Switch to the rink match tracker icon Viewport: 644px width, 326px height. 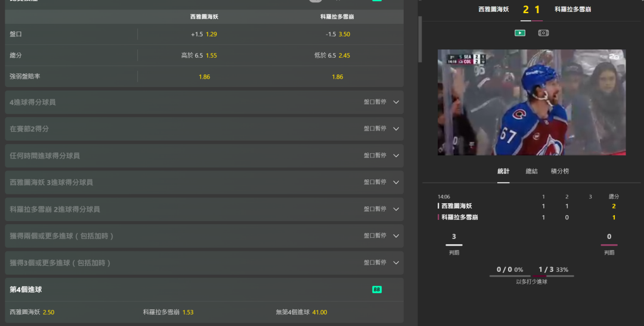coord(543,33)
